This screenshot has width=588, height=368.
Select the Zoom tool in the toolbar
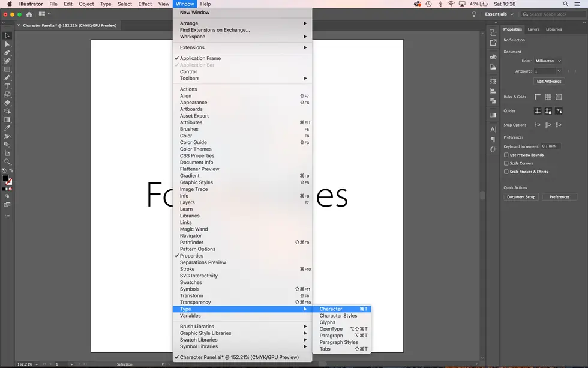(7, 161)
